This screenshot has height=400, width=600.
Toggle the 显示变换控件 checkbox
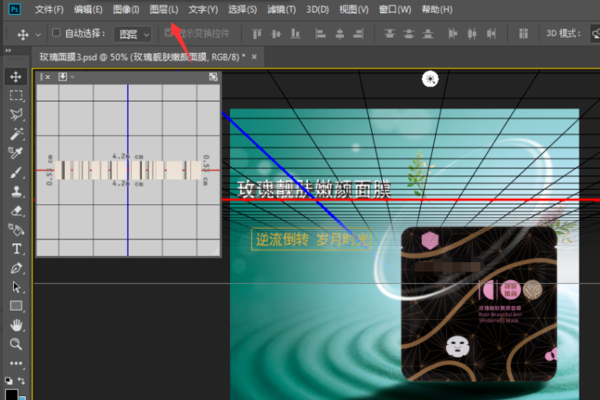point(168,33)
